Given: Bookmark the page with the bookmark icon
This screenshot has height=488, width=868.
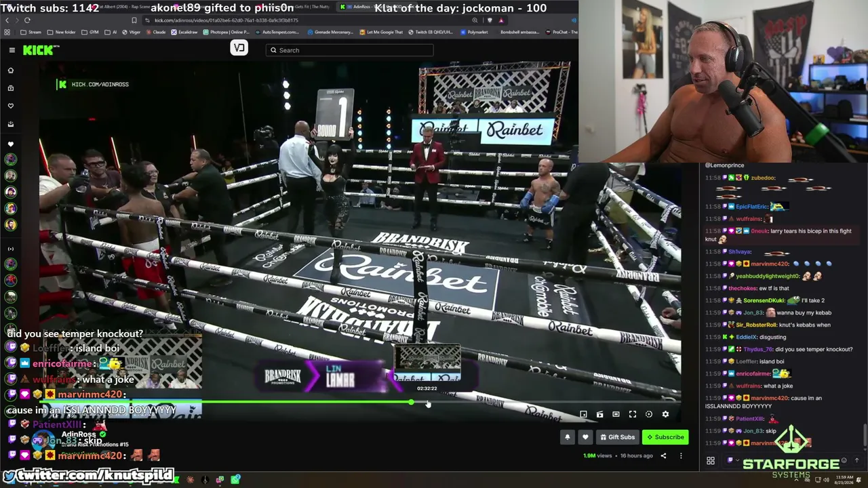Looking at the screenshot, I should (134, 20).
